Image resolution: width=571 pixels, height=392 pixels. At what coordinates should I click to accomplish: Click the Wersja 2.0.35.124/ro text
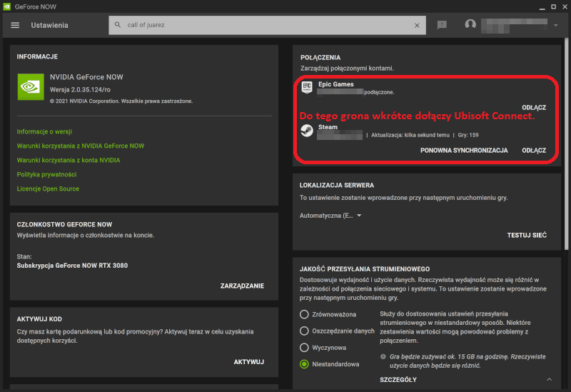click(80, 90)
